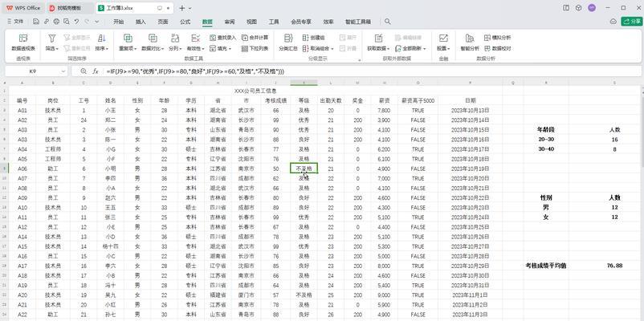Click the Filter (筛选) funnel icon
This screenshot has height=321, width=644.
[x=52, y=39]
